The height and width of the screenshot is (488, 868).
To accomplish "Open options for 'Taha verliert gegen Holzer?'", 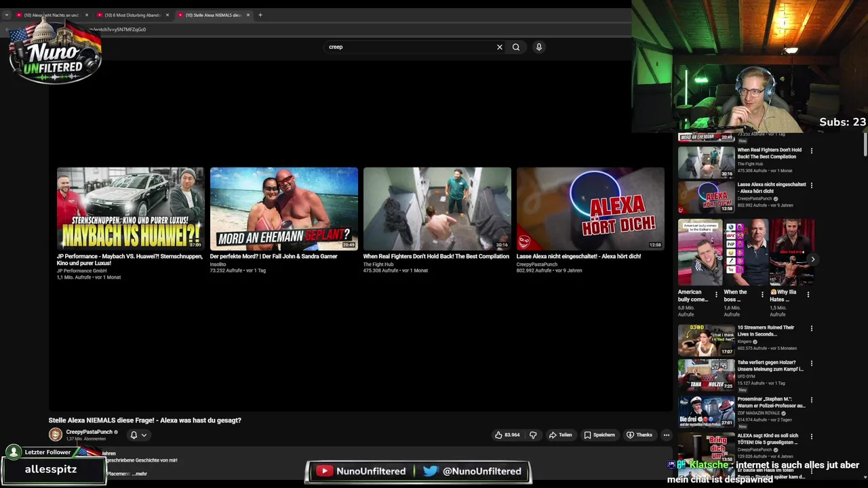I will 812,363.
